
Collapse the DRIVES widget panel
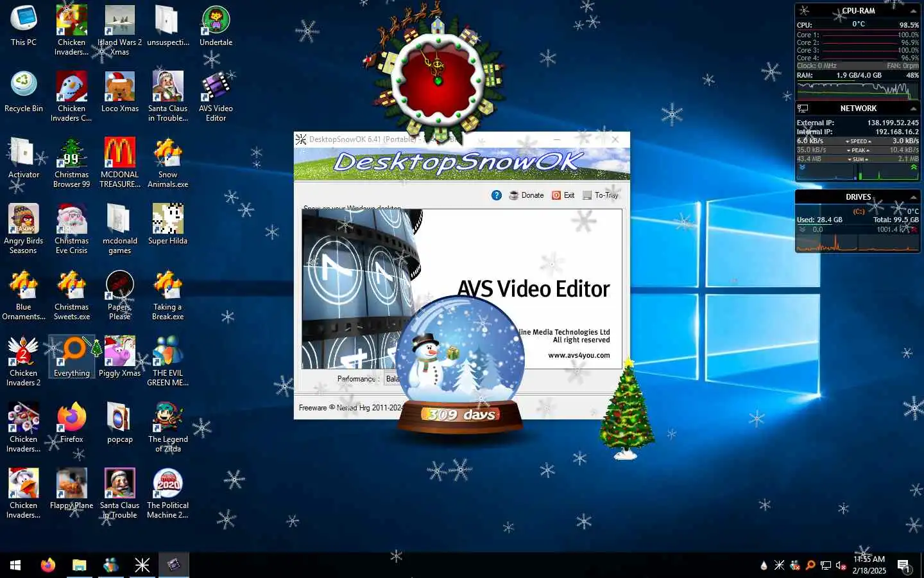[x=913, y=197]
